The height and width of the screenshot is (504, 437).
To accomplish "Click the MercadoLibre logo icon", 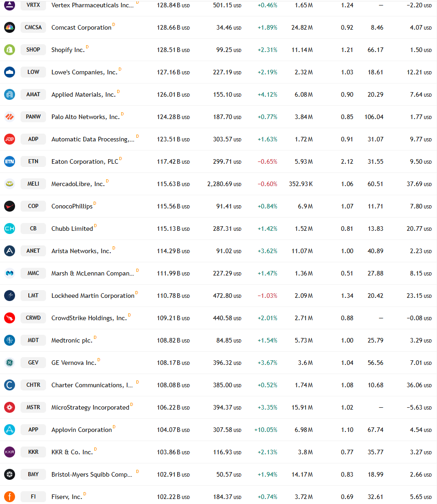I will point(10,184).
